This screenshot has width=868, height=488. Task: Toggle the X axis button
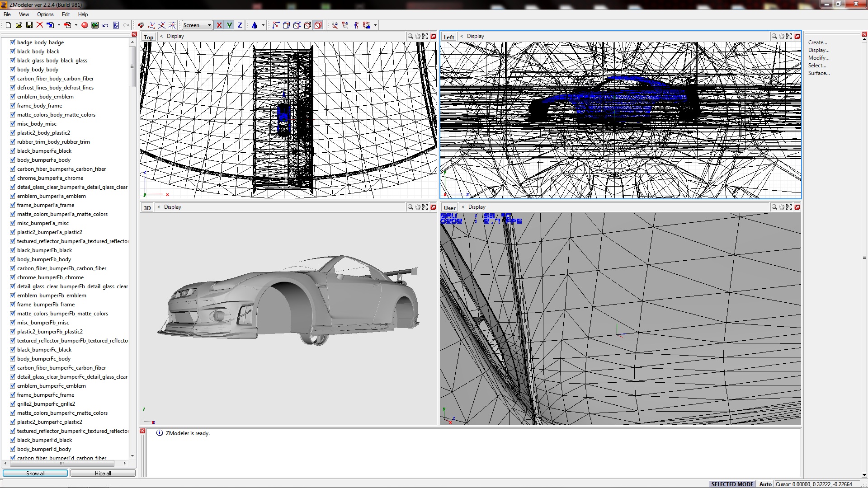point(219,25)
